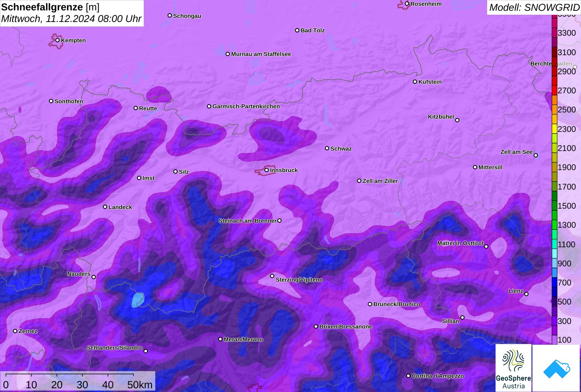
Task: Click the 3300 legend value
Action: pos(567,33)
